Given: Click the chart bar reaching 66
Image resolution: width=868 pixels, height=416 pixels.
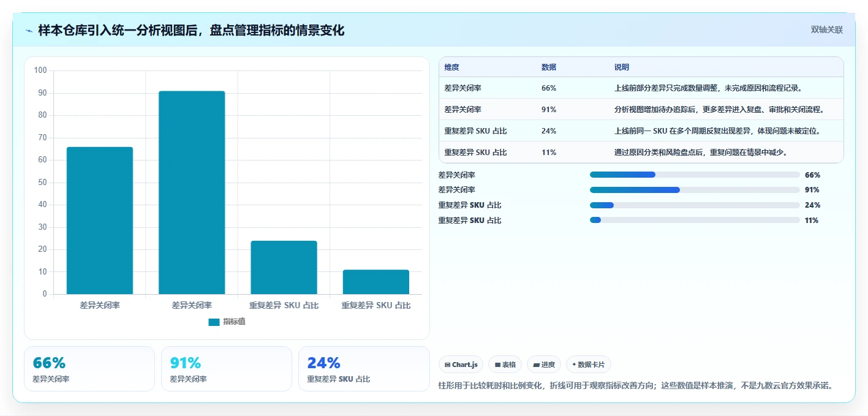Looking at the screenshot, I should coord(100,221).
